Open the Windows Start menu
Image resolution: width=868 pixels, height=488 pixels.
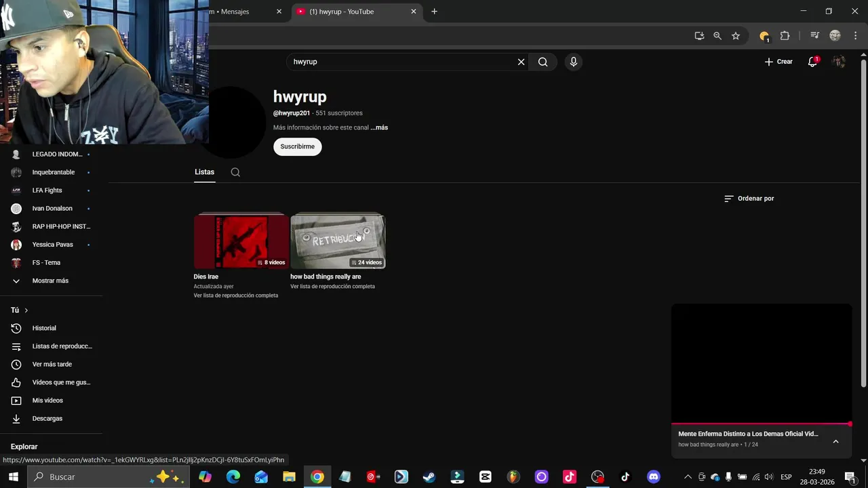pos(13,477)
